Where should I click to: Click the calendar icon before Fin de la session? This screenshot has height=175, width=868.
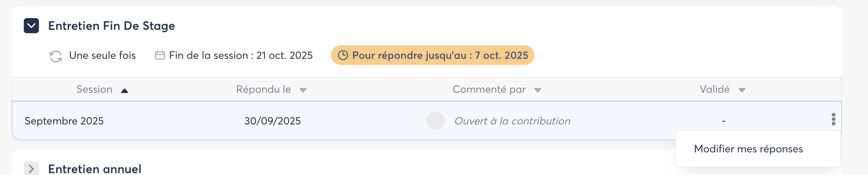tap(160, 55)
